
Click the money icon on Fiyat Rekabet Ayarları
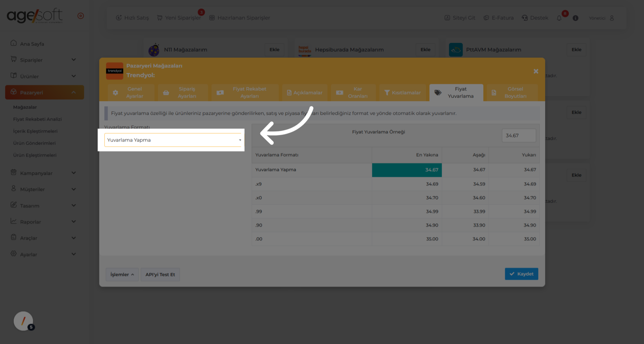coord(220,93)
